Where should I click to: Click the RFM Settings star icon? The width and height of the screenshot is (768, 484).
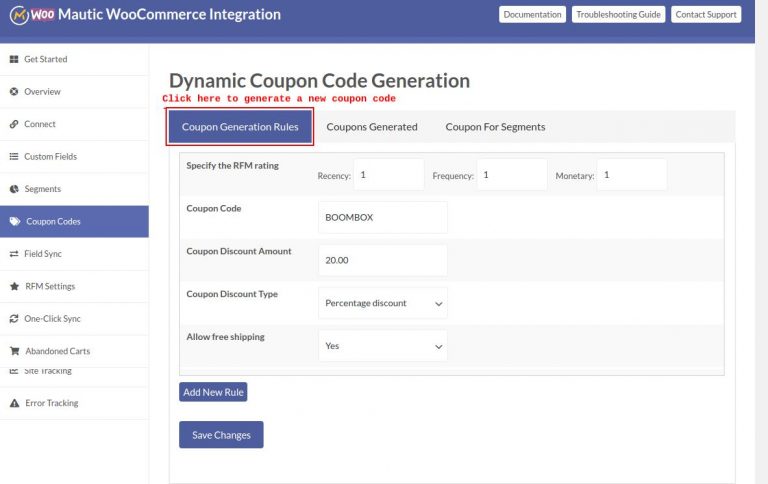click(x=14, y=286)
